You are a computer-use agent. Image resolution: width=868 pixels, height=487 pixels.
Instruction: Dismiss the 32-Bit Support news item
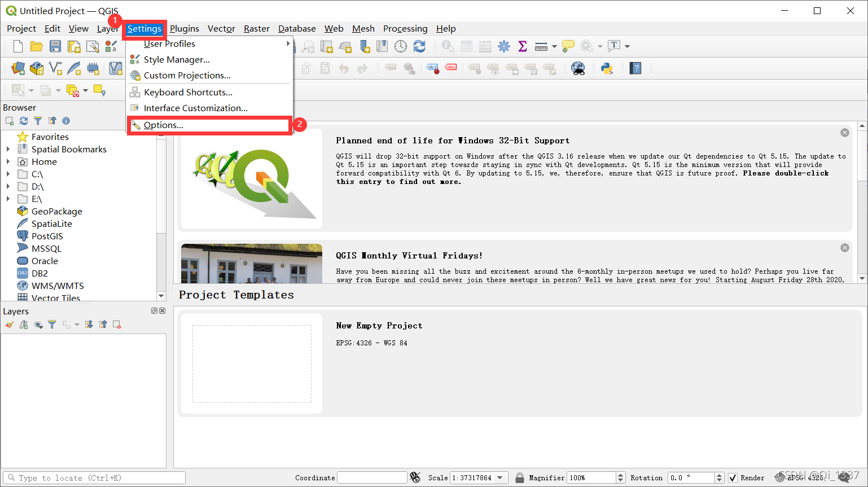tap(845, 133)
